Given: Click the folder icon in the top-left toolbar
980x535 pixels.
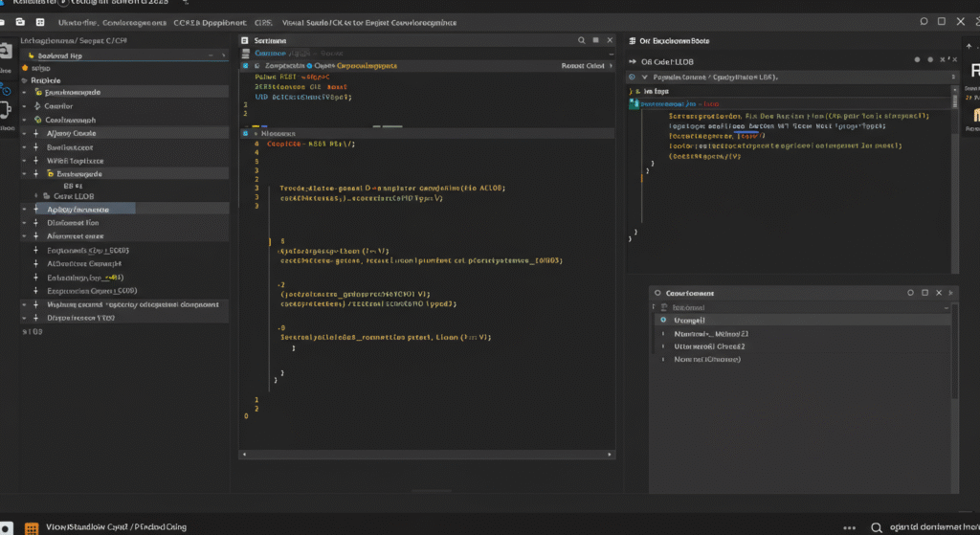Looking at the screenshot, I should tap(20, 22).
